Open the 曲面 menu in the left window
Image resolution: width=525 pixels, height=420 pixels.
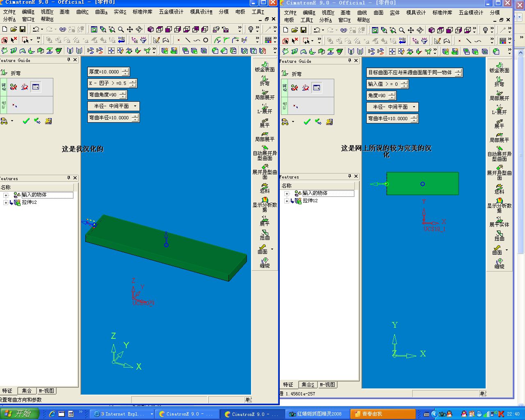click(101, 12)
